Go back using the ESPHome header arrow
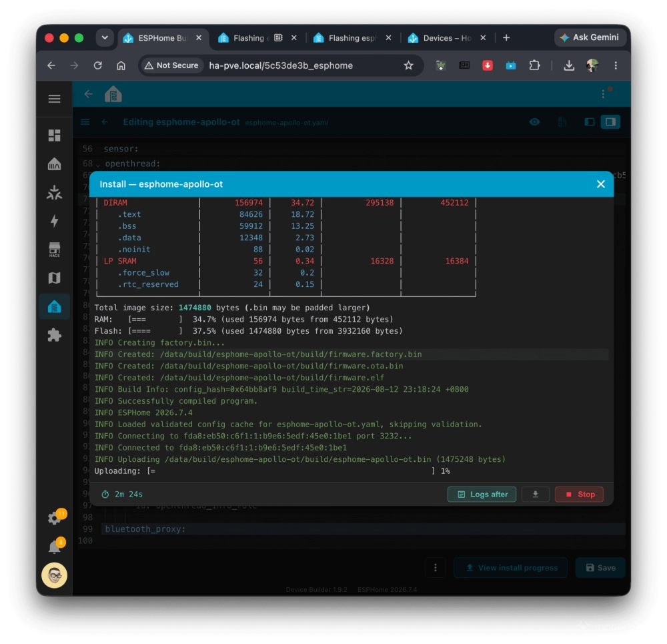The image size is (667, 644). click(x=89, y=94)
